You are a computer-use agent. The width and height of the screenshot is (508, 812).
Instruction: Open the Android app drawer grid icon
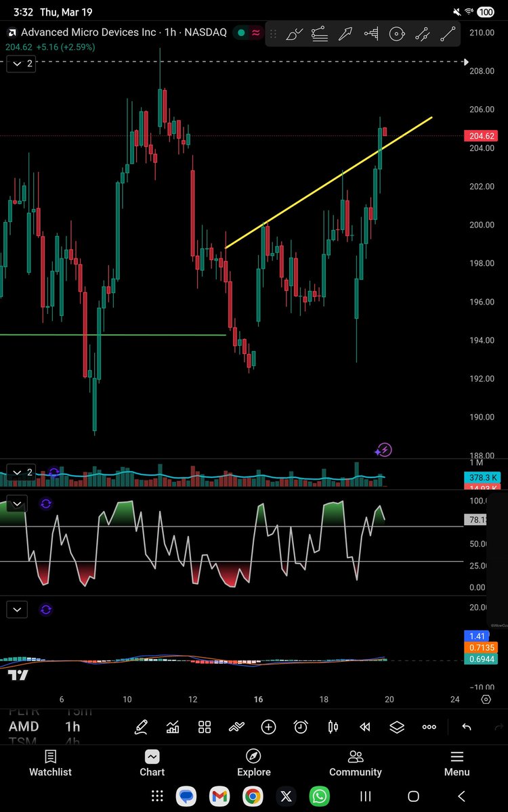pyautogui.click(x=157, y=796)
